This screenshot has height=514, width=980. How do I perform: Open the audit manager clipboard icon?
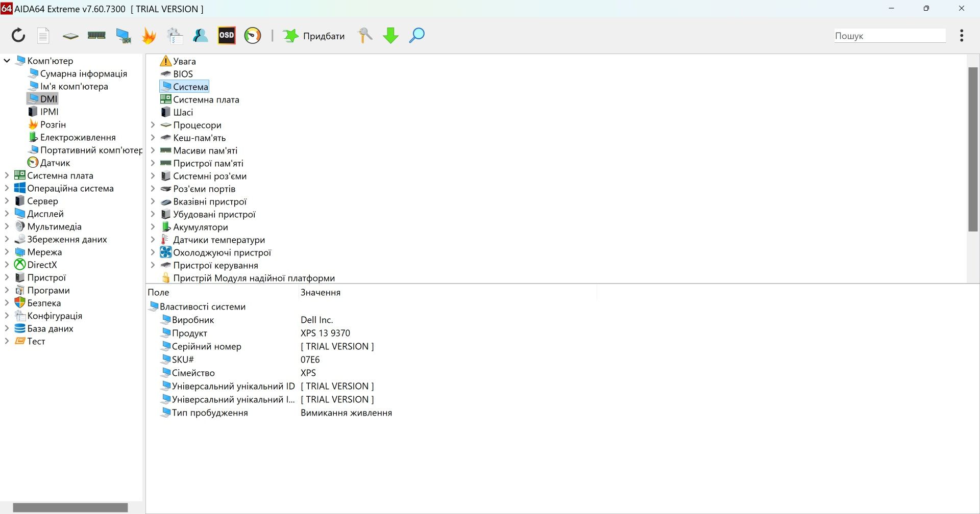[175, 35]
